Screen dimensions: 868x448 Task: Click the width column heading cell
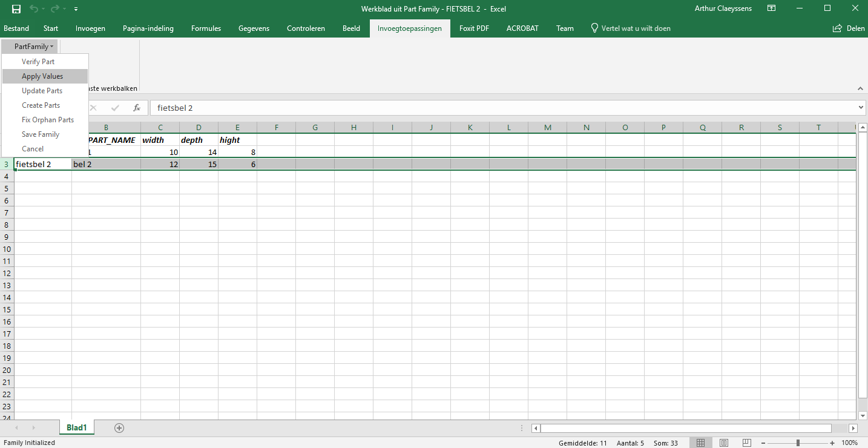pyautogui.click(x=160, y=140)
